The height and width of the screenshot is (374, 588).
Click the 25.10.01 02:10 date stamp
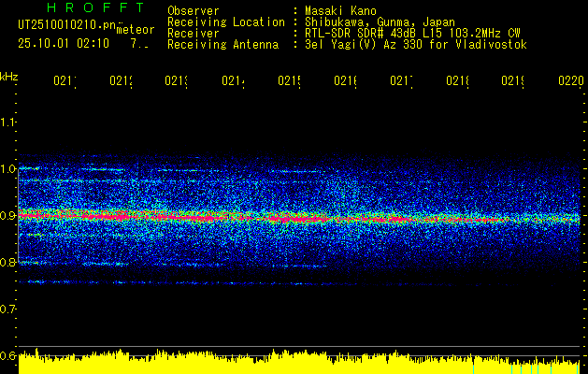pos(64,44)
